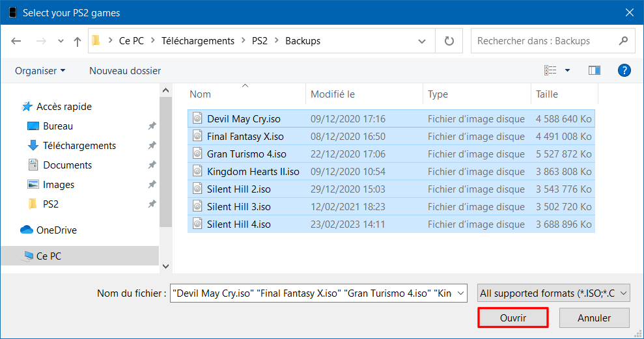Image resolution: width=644 pixels, height=339 pixels.
Task: Click the sidebar scrollbar down arrow
Action: pos(165,266)
